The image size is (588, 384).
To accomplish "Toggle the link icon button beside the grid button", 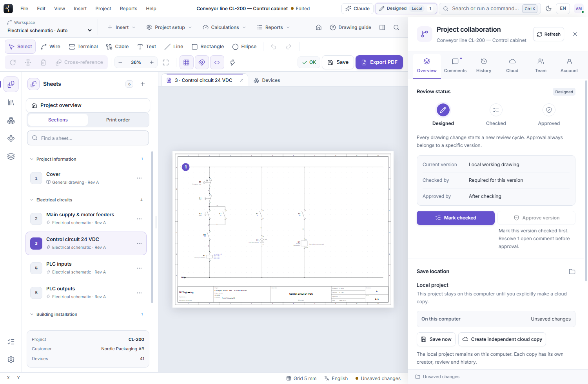I will click(202, 62).
